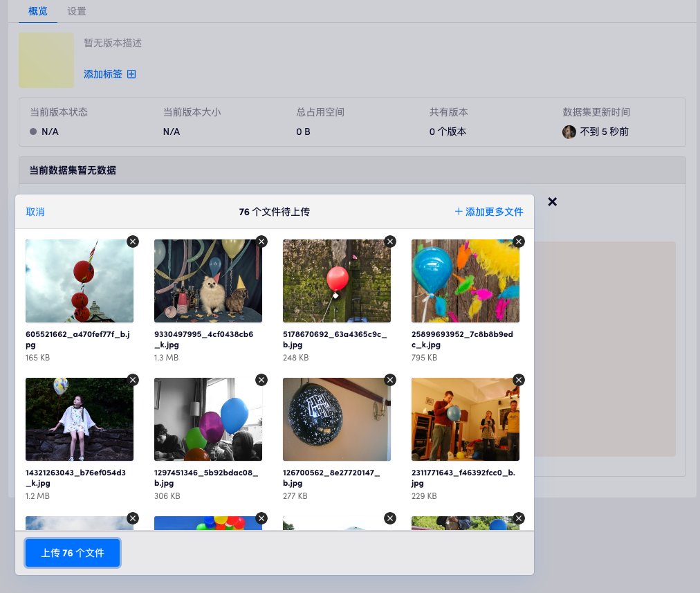Remove the living room image 2311771643
The height and width of the screenshot is (593, 700).
click(x=519, y=380)
